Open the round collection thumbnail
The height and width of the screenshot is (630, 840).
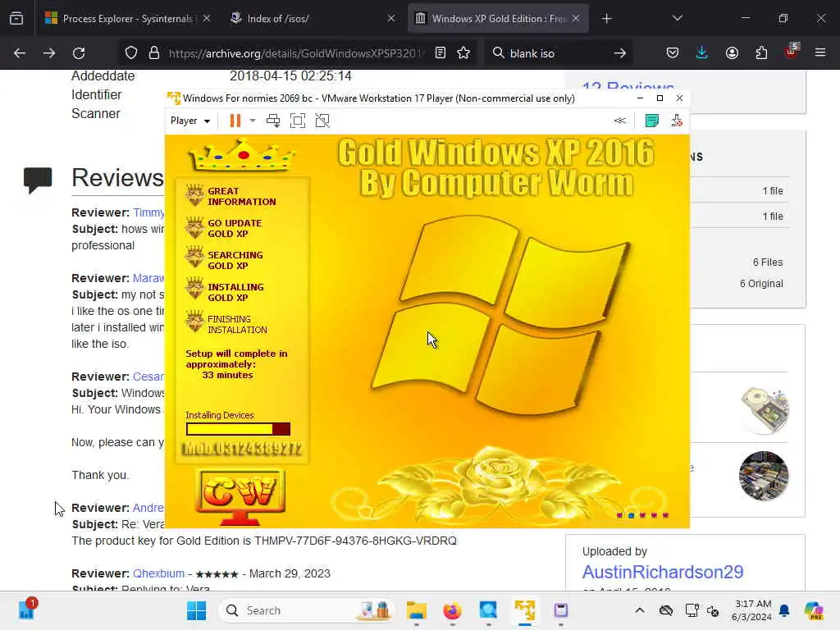(x=764, y=476)
